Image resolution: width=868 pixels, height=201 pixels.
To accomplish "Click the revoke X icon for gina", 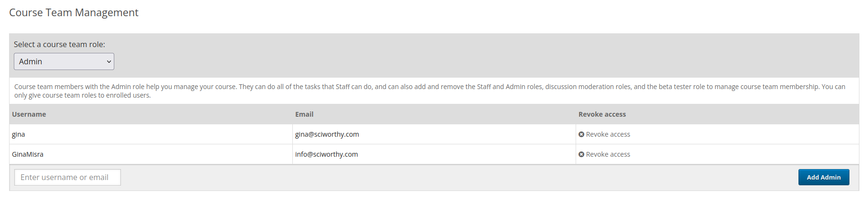I will click(581, 134).
